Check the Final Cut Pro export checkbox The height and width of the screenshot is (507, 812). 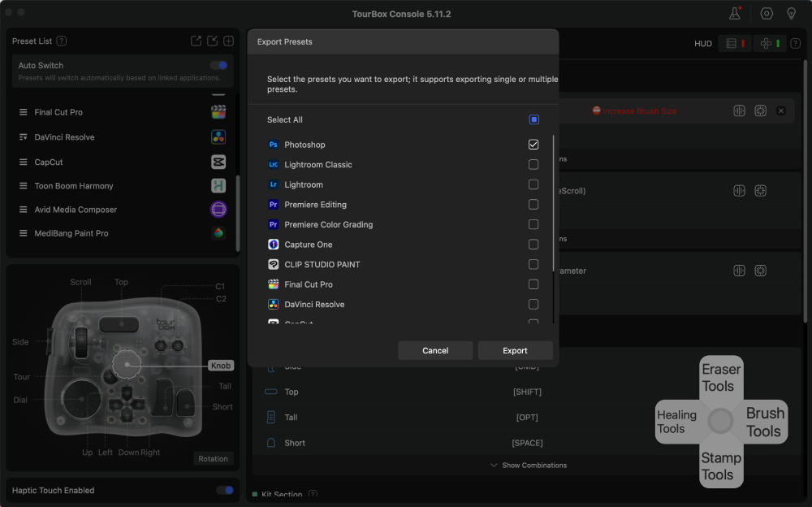pos(533,284)
